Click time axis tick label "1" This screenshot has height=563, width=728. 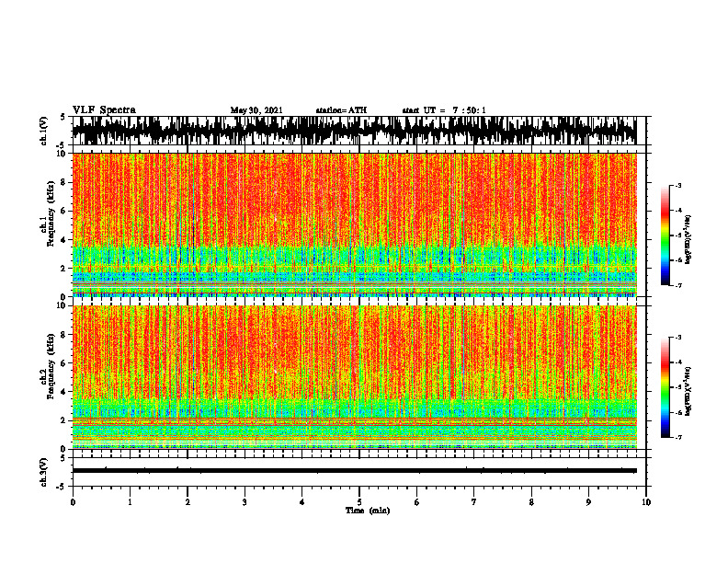130,502
